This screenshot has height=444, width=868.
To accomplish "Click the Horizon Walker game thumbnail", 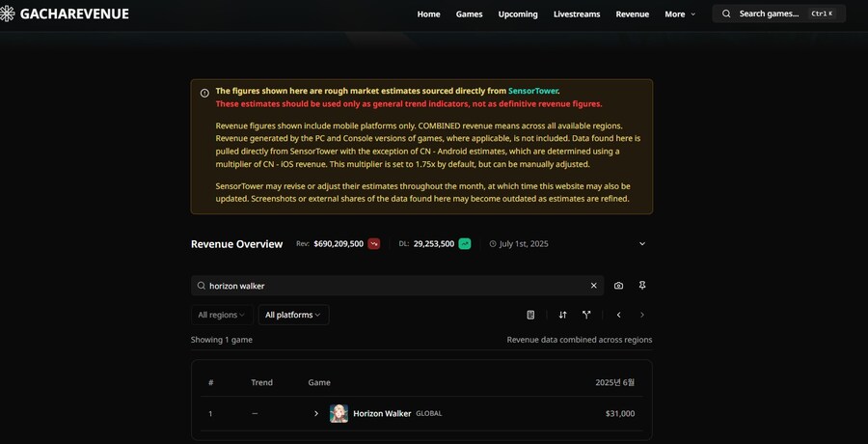I will (339, 413).
